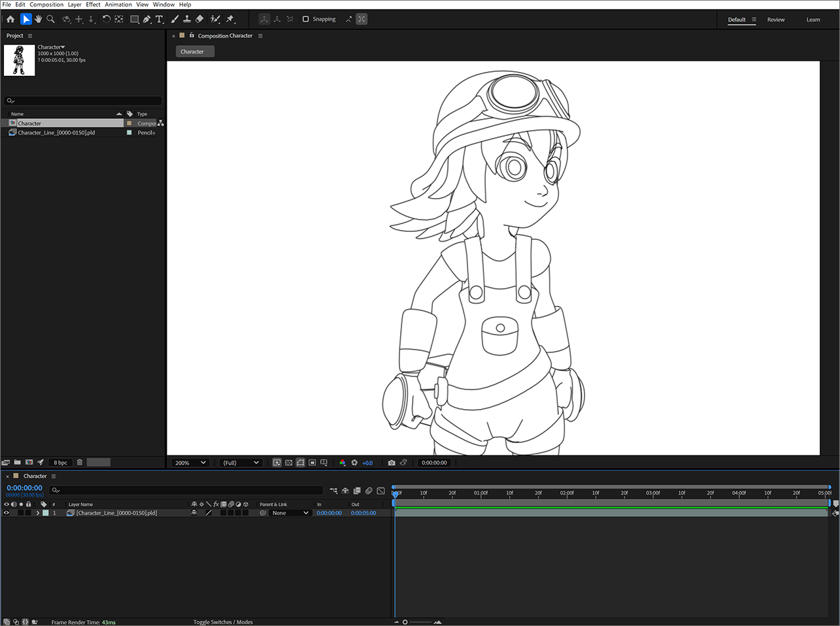Expand the Character_Line layer properties
The width and height of the screenshot is (840, 626).
[37, 513]
